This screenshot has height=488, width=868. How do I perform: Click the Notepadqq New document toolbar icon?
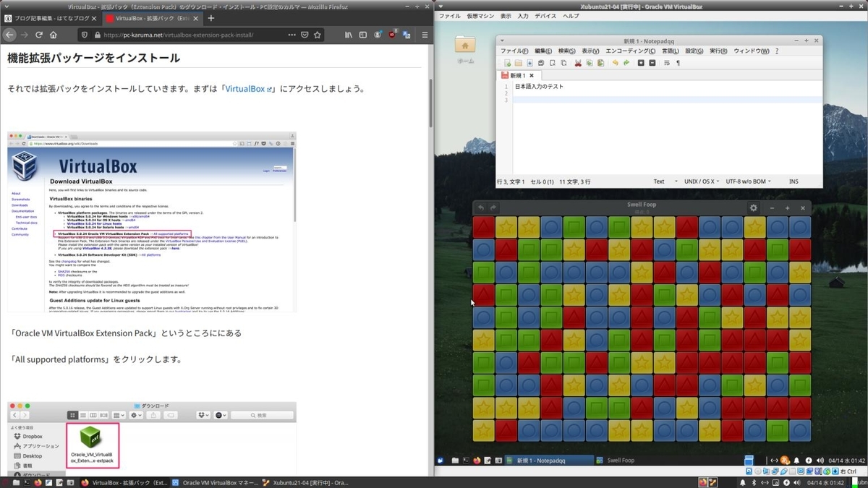(x=508, y=63)
